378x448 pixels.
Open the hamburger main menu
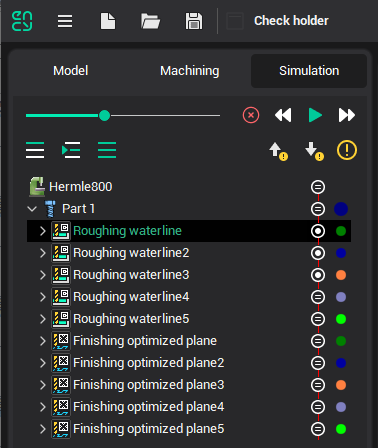pos(65,21)
